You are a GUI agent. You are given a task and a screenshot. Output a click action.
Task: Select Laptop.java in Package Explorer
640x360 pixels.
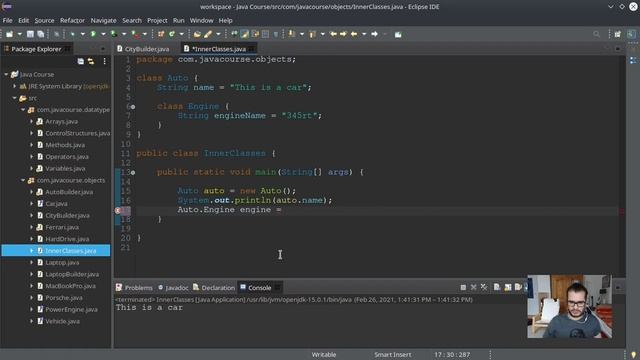[x=62, y=262]
